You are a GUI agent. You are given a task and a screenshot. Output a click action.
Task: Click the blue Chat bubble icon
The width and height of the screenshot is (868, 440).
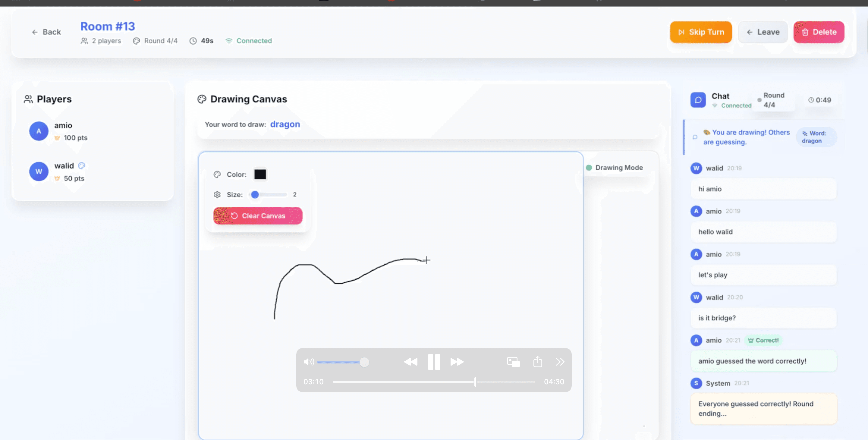click(x=698, y=100)
